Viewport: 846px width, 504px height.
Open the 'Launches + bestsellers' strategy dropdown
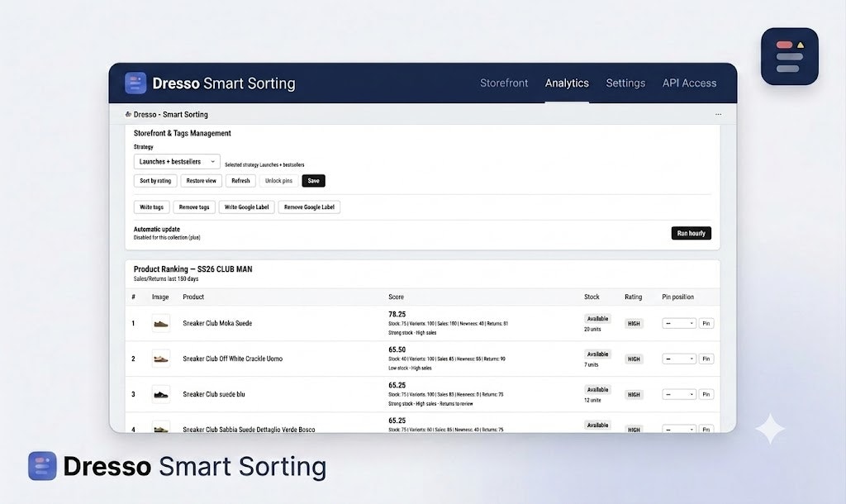(x=177, y=161)
